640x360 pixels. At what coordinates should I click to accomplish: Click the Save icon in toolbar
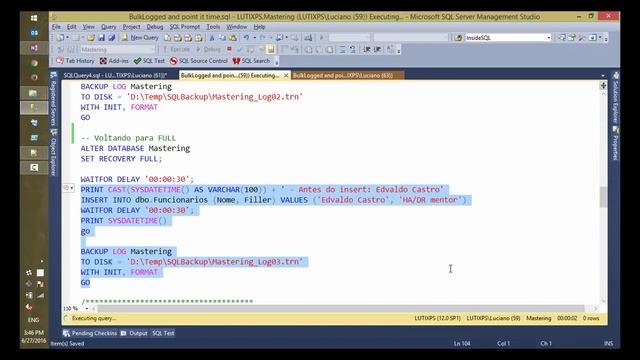pos(101,38)
